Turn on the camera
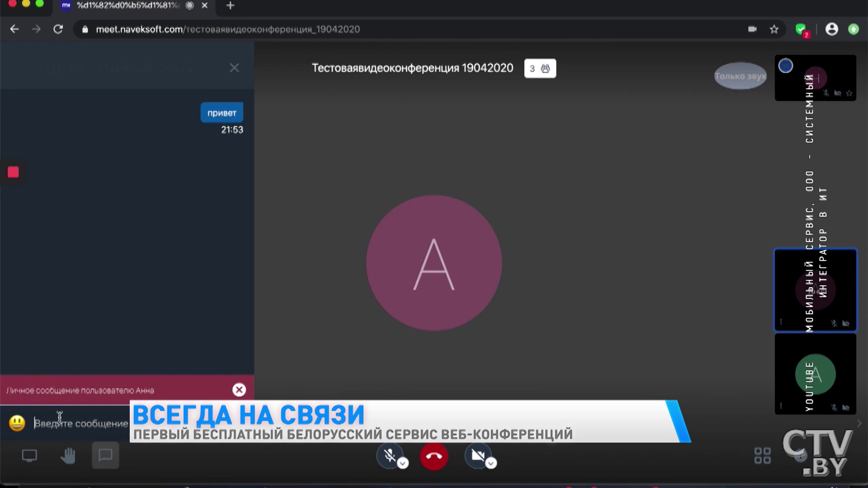Screen dimensions: 868x488 coord(477,455)
